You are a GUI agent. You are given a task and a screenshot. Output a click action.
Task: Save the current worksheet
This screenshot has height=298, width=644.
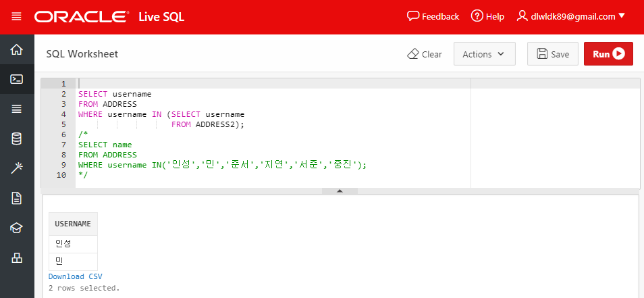[552, 54]
